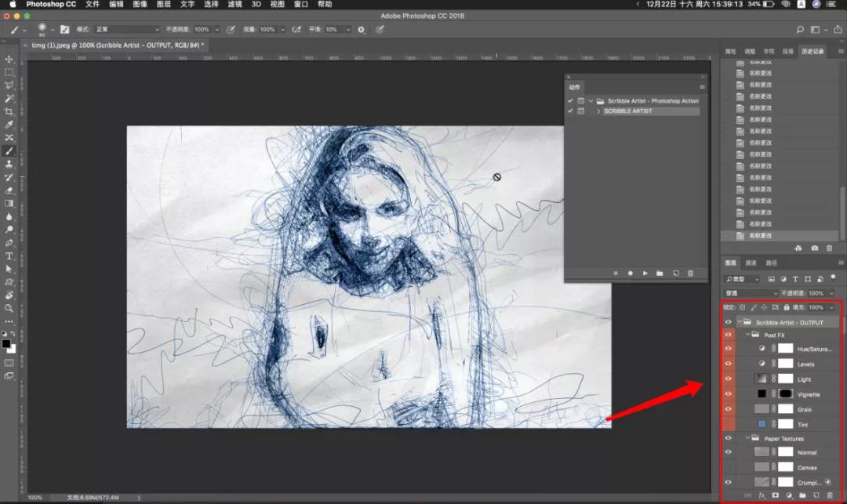The image size is (847, 504).
Task: Hide the Paper Textures group
Action: (728, 438)
